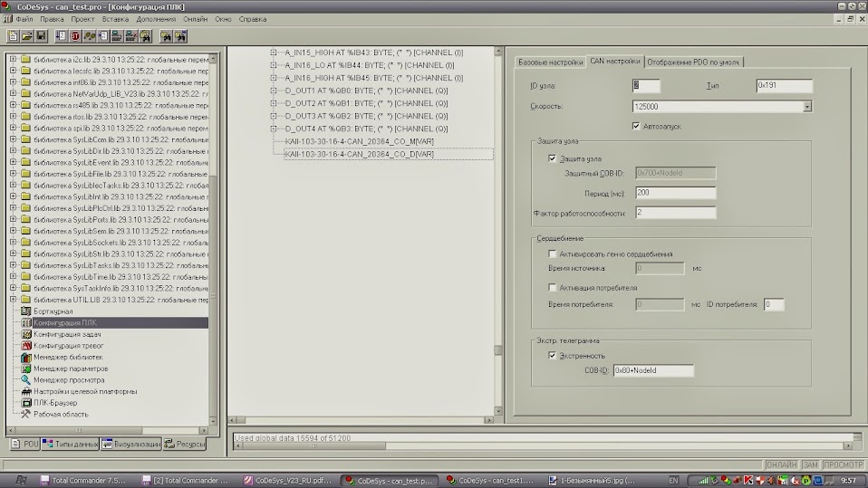The image size is (868, 488).
Task: Open the Файл menu
Action: [x=24, y=19]
